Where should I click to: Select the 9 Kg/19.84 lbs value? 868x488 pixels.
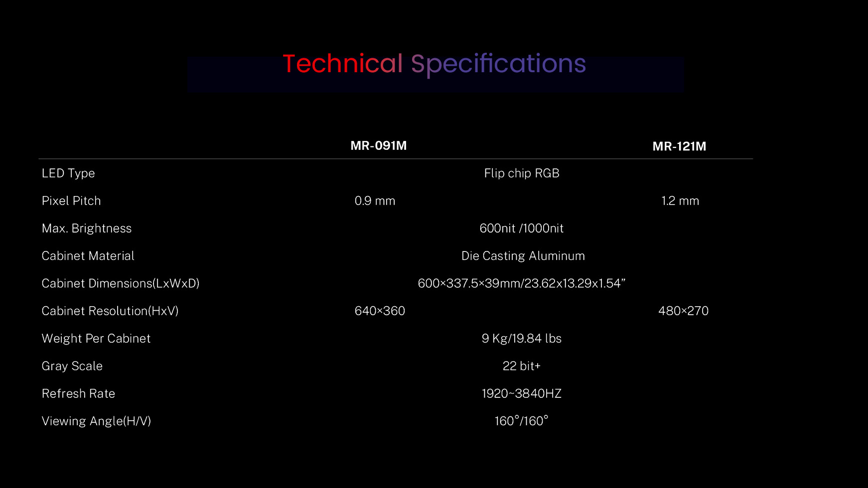click(x=521, y=339)
